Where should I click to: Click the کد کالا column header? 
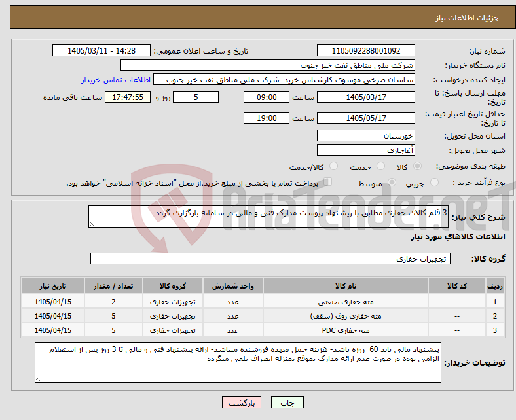click(x=457, y=286)
